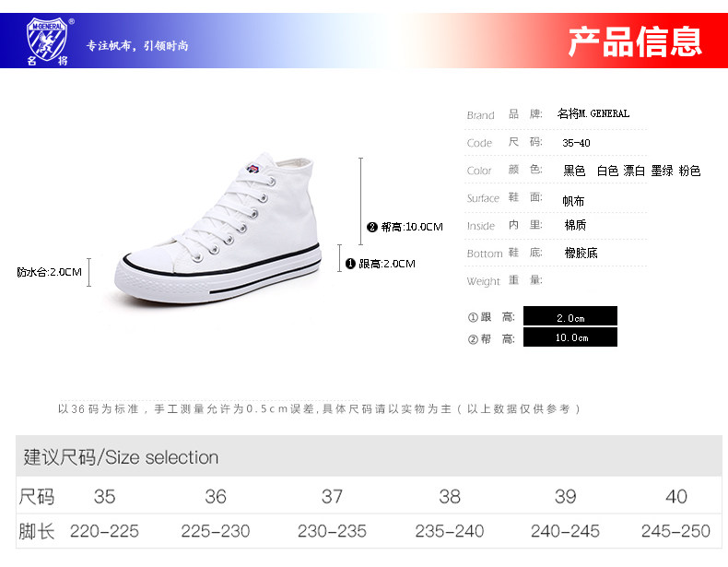Click the 产品信息 header title
The width and height of the screenshot is (728, 567).
click(635, 41)
